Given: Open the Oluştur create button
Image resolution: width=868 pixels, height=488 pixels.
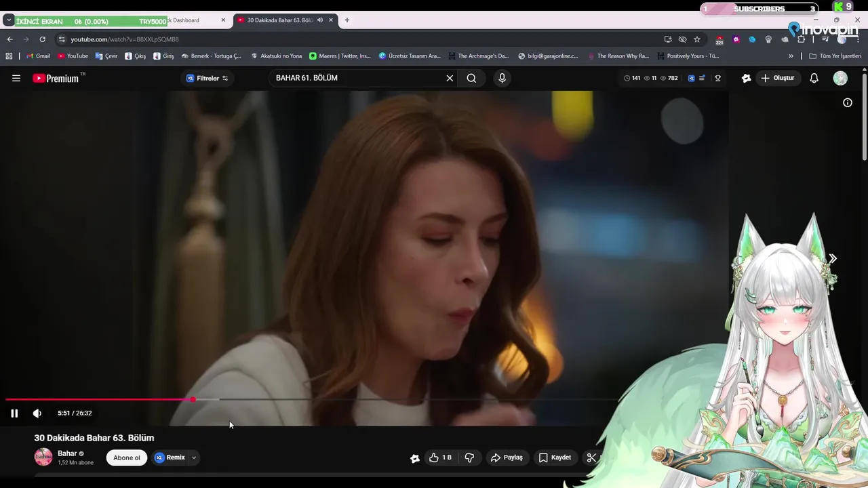Looking at the screenshot, I should (777, 78).
